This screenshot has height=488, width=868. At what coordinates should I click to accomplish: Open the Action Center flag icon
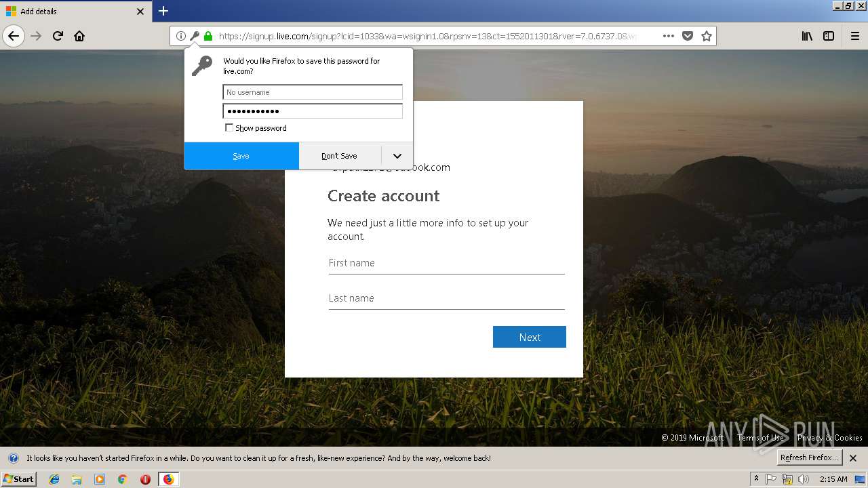pyautogui.click(x=771, y=479)
